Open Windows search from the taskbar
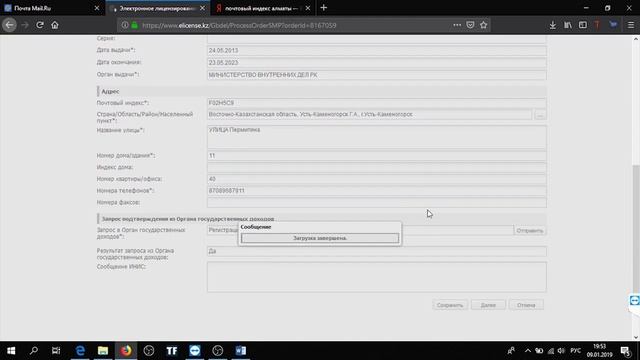 pos(34,351)
